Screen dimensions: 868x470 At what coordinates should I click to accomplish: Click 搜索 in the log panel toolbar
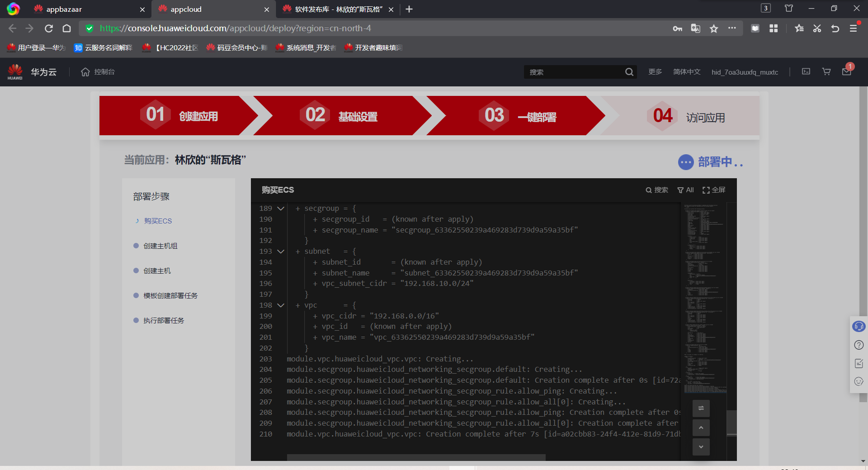point(656,190)
